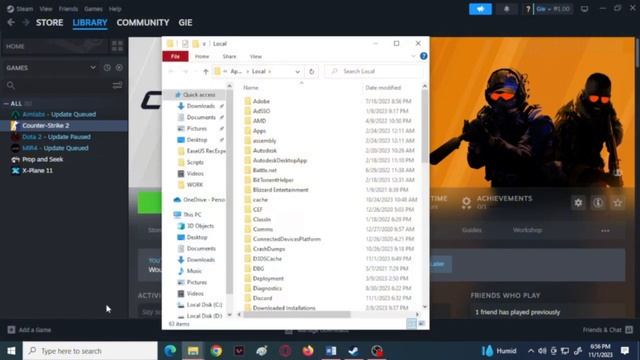The height and width of the screenshot is (360, 640).
Task: Show hidden system tray icons
Action: click(531, 351)
